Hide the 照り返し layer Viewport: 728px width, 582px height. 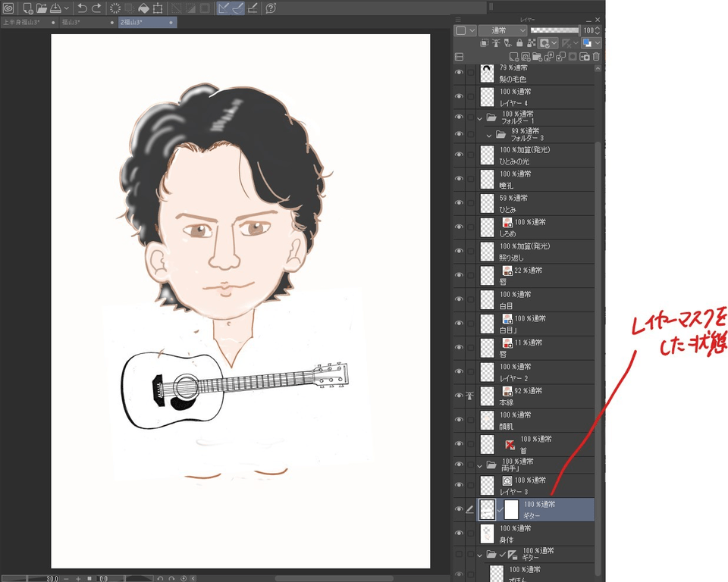[x=460, y=251]
